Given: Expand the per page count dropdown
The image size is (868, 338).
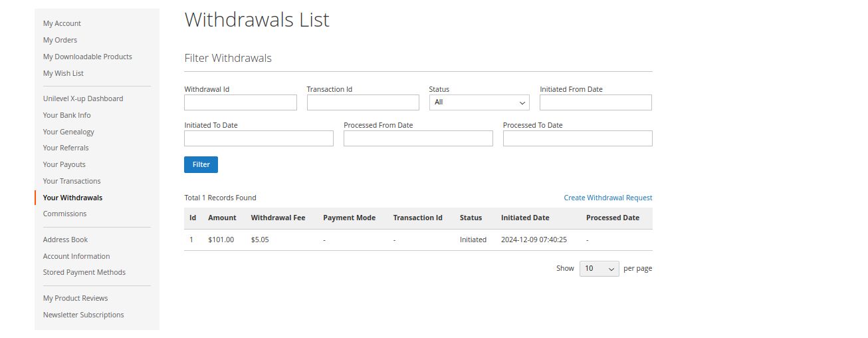Looking at the screenshot, I should [x=599, y=269].
